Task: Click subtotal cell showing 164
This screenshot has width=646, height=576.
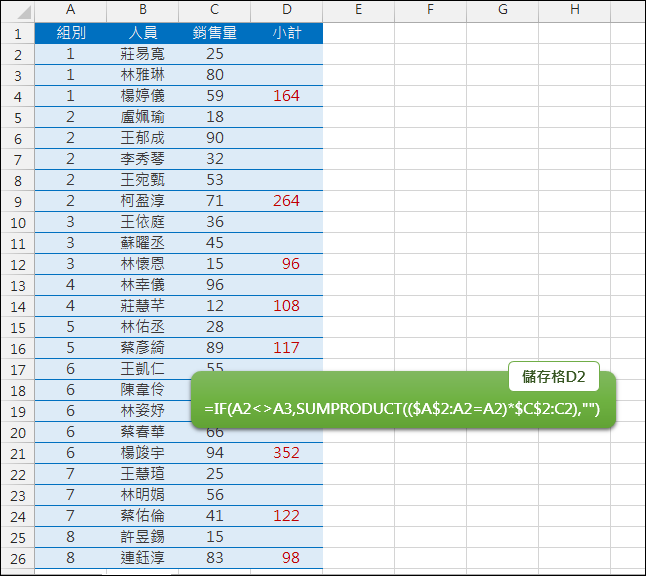Action: [x=287, y=96]
